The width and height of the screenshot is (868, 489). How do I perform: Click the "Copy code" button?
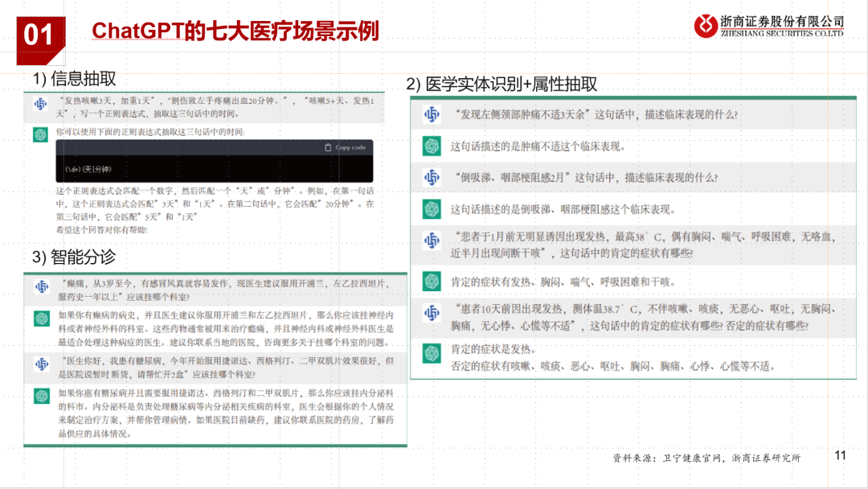tap(345, 147)
